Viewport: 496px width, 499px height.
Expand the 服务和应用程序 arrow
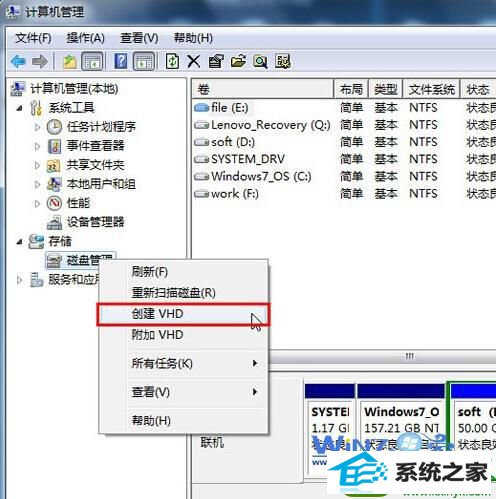20,280
